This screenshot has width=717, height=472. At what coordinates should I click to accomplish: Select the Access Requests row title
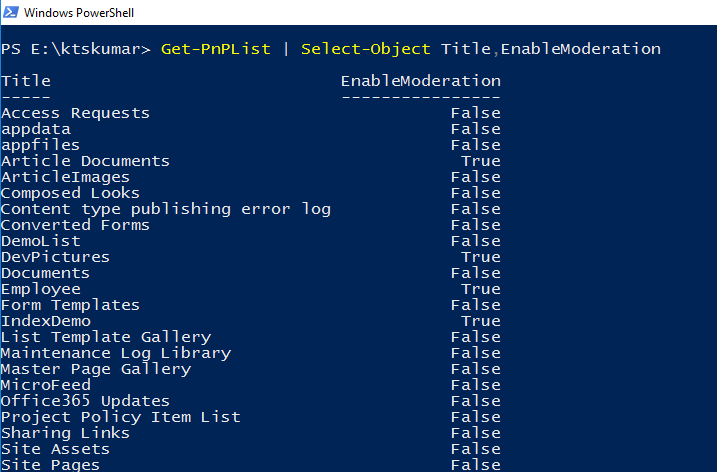click(x=75, y=113)
